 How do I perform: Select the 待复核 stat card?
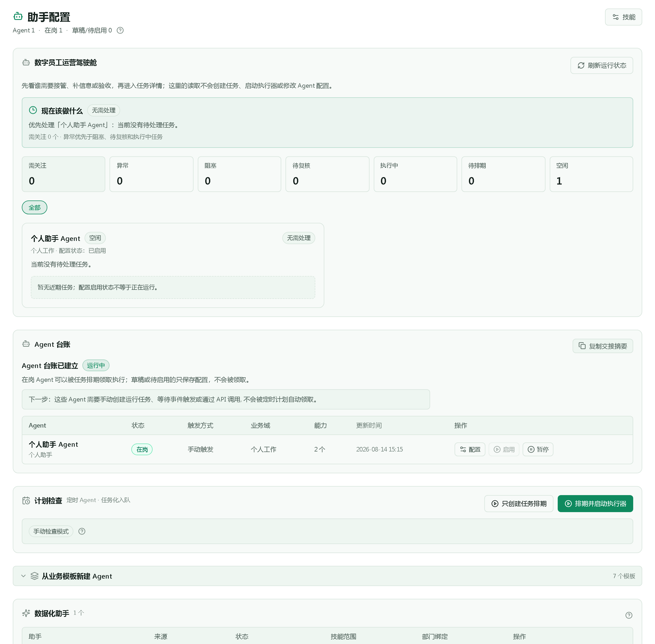click(327, 174)
